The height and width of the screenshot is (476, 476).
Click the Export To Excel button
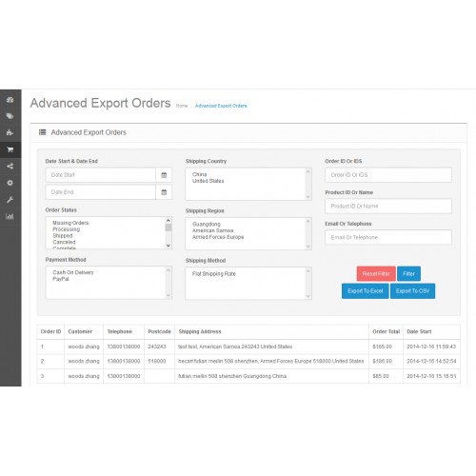coord(366,291)
